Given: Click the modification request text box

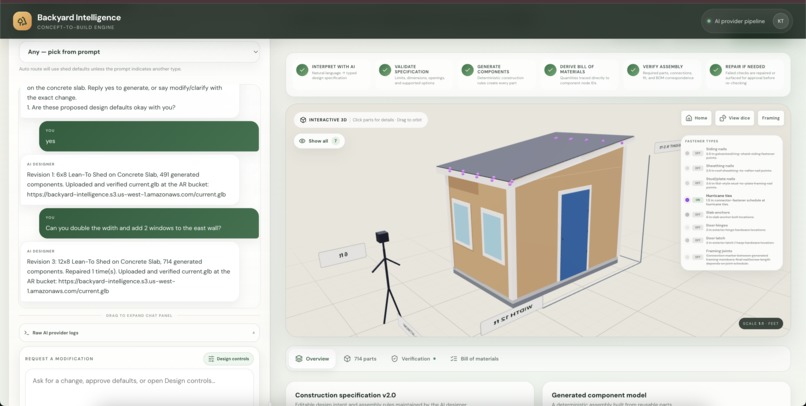Looking at the screenshot, I should (x=139, y=387).
